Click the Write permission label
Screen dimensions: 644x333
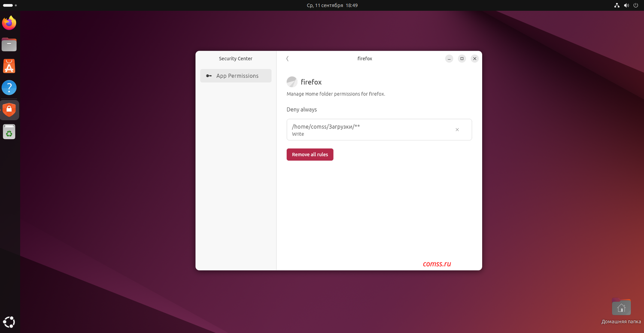(298, 134)
